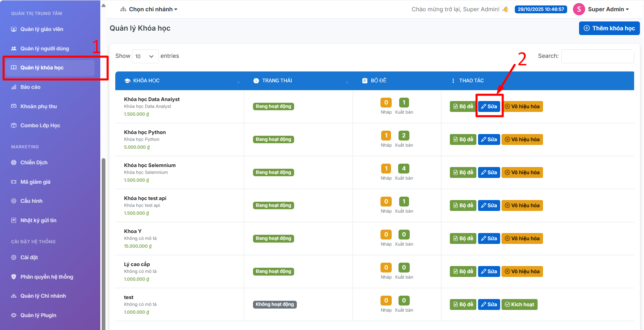Open the Super Admin account menu
The image size is (644, 330).
point(608,9)
